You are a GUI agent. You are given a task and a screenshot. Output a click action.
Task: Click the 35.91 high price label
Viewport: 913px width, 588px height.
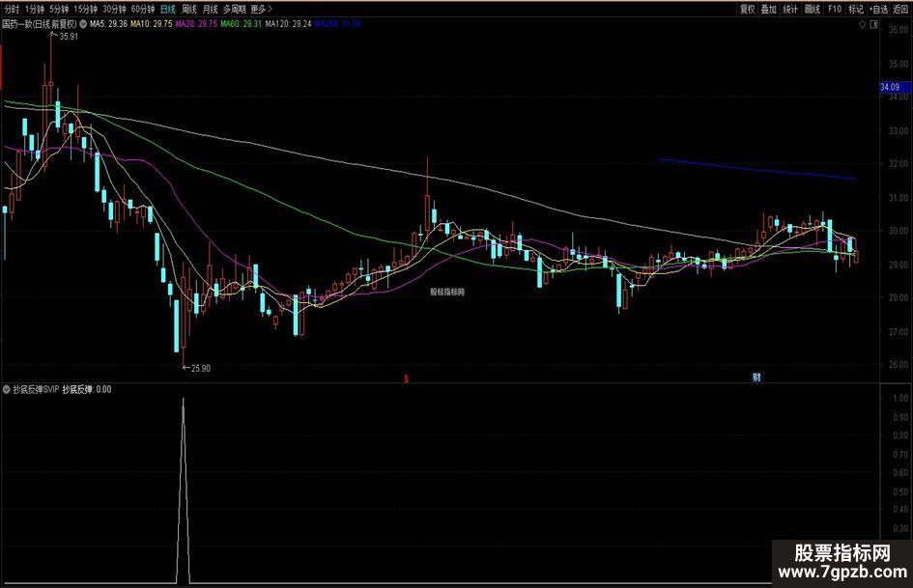pyautogui.click(x=69, y=36)
